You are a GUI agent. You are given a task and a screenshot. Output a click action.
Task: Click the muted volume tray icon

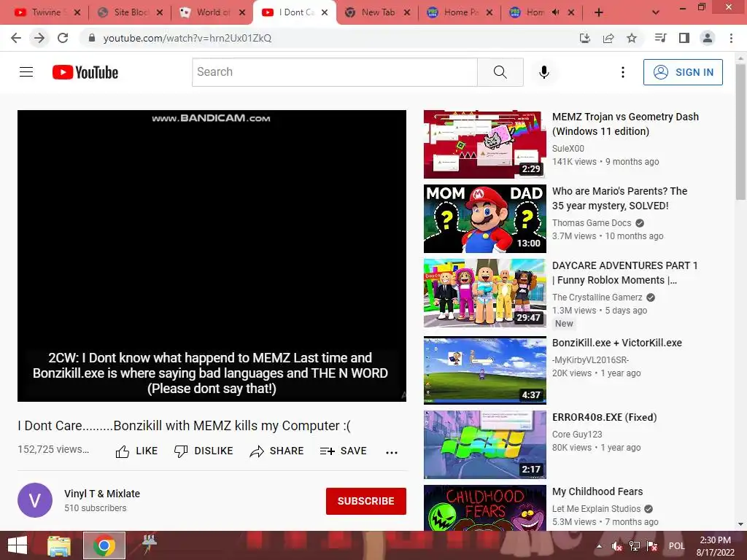pos(616,546)
